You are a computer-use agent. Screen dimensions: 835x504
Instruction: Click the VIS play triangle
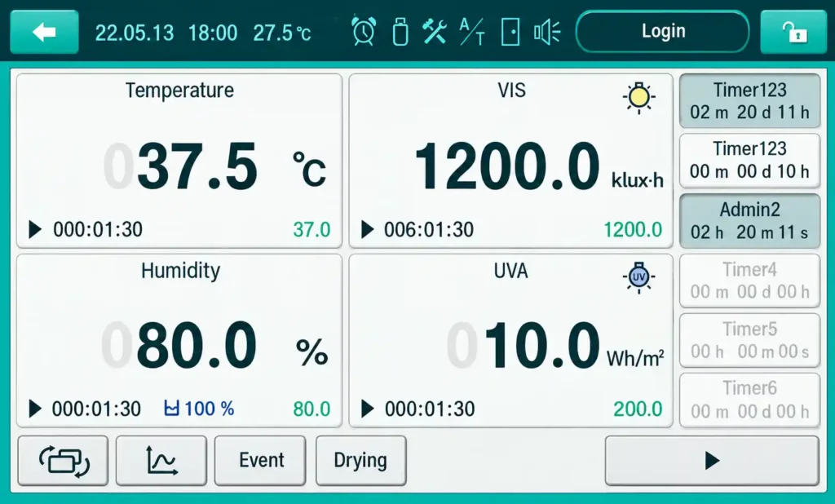click(368, 230)
